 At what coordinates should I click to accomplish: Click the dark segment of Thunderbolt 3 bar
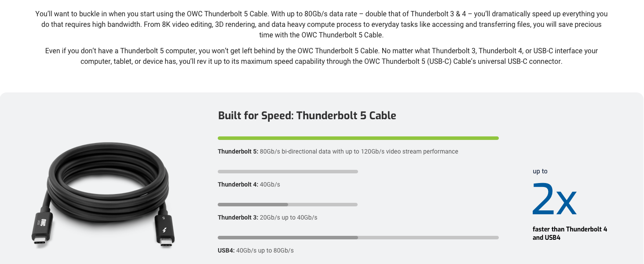pyautogui.click(x=253, y=205)
